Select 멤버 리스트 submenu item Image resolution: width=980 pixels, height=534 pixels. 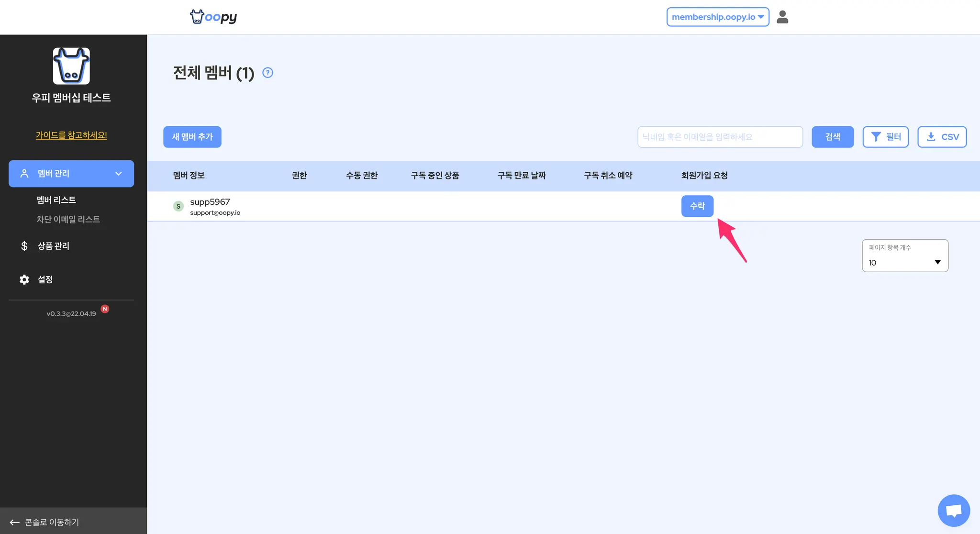(56, 200)
